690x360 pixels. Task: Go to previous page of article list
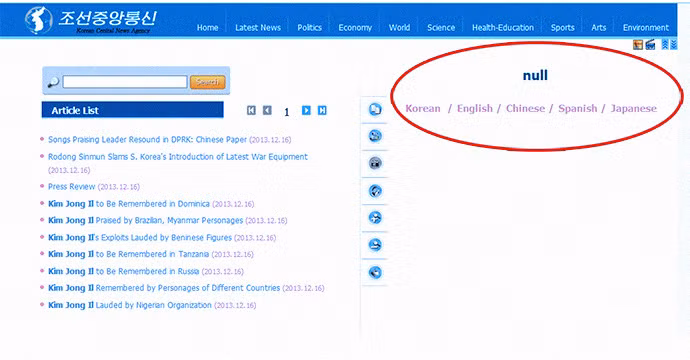[x=267, y=110]
